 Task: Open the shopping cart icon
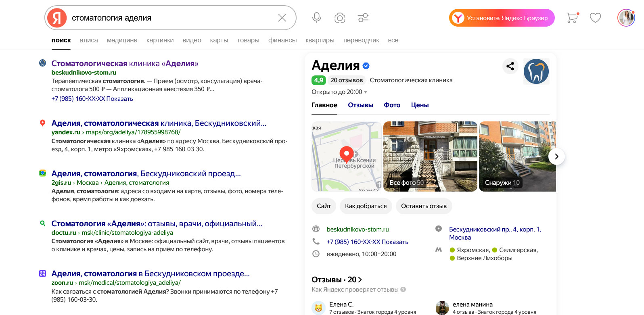pos(572,18)
